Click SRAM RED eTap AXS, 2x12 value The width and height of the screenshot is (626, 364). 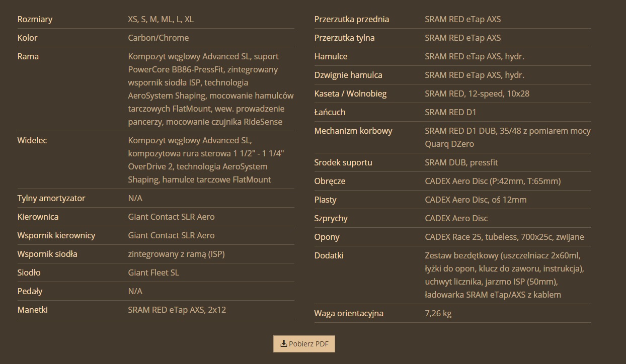(177, 310)
